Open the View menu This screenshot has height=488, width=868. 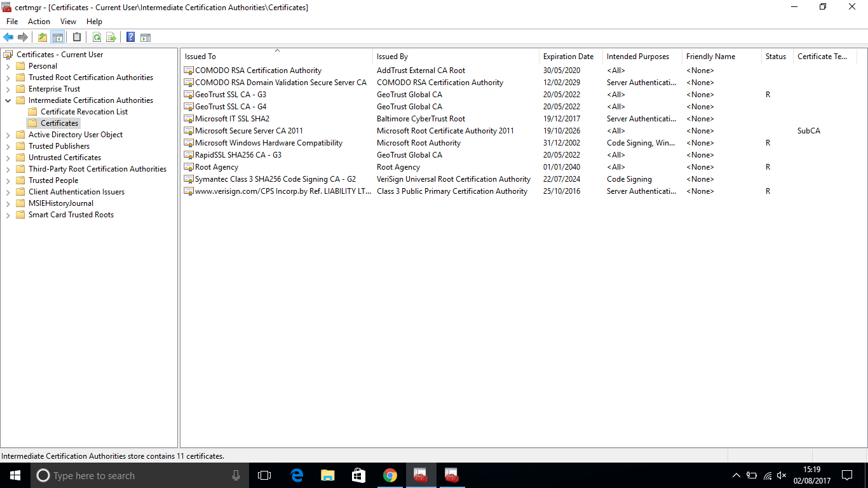(x=68, y=22)
